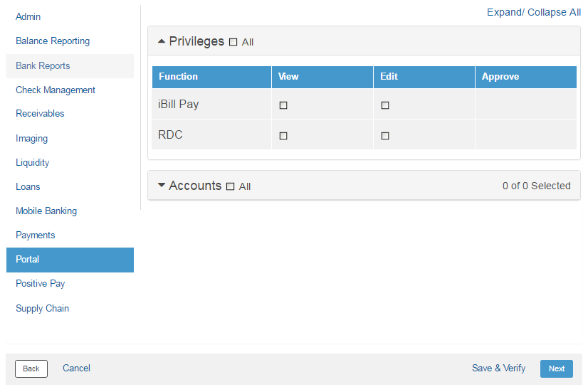Collapse the Privileges section arrow
The width and height of the screenshot is (588, 387).
(162, 41)
